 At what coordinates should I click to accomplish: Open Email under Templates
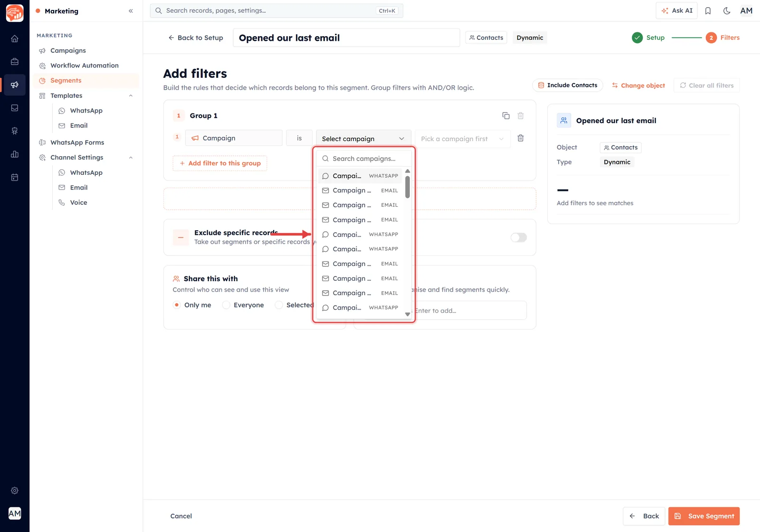(x=79, y=125)
